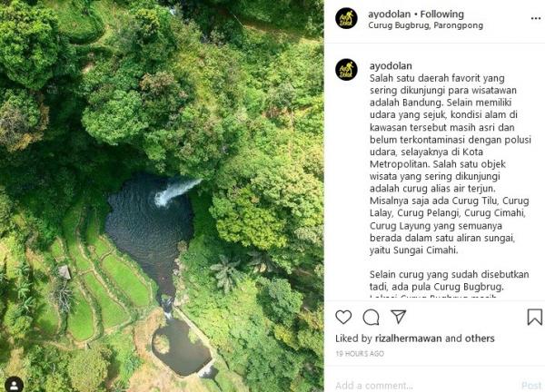Open the ayodolan profile picture in header
The height and width of the screenshot is (392, 545).
tap(346, 18)
